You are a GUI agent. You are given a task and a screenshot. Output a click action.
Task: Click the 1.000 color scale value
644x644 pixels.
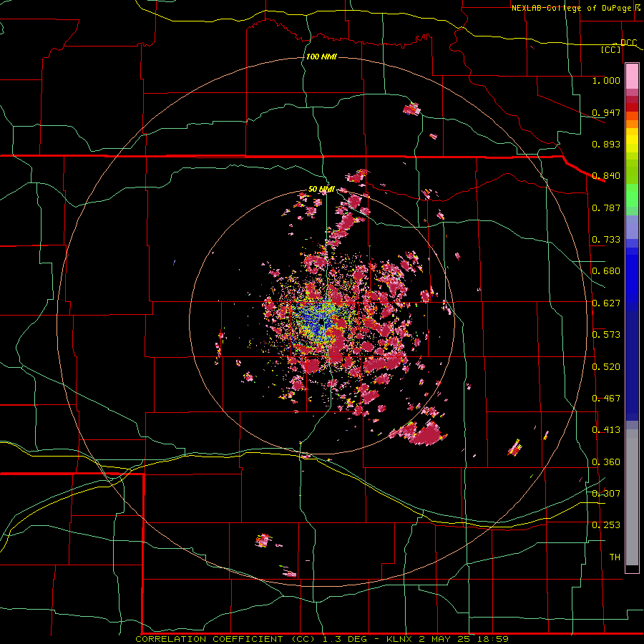click(x=606, y=80)
